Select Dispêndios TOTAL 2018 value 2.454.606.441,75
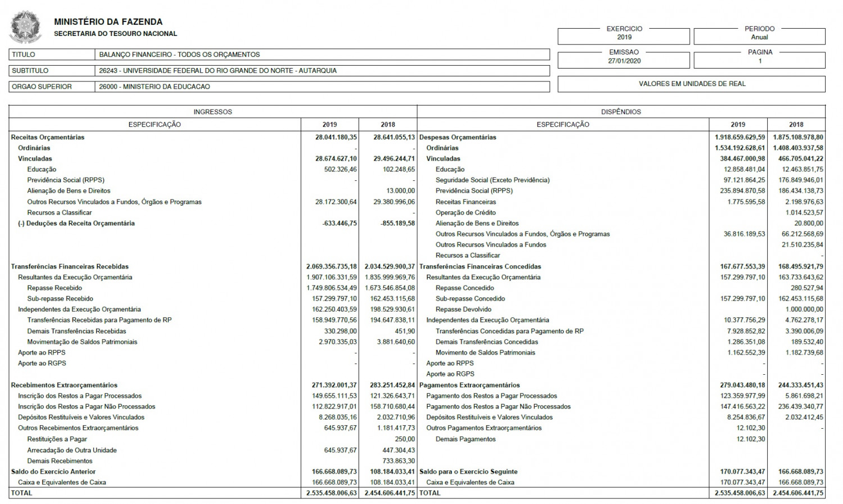 point(799,493)
